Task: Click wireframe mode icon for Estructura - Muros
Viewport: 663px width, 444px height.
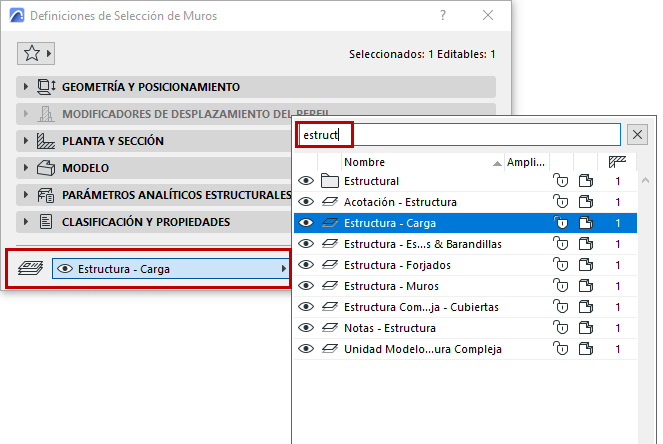Action: tap(586, 286)
